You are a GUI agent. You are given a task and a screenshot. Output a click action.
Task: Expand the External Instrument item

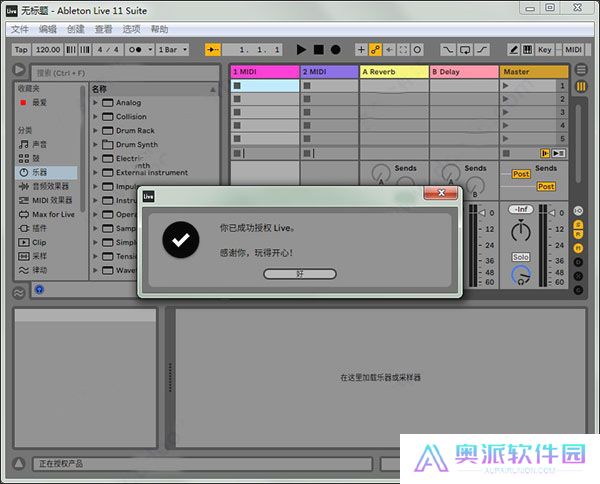click(95, 173)
